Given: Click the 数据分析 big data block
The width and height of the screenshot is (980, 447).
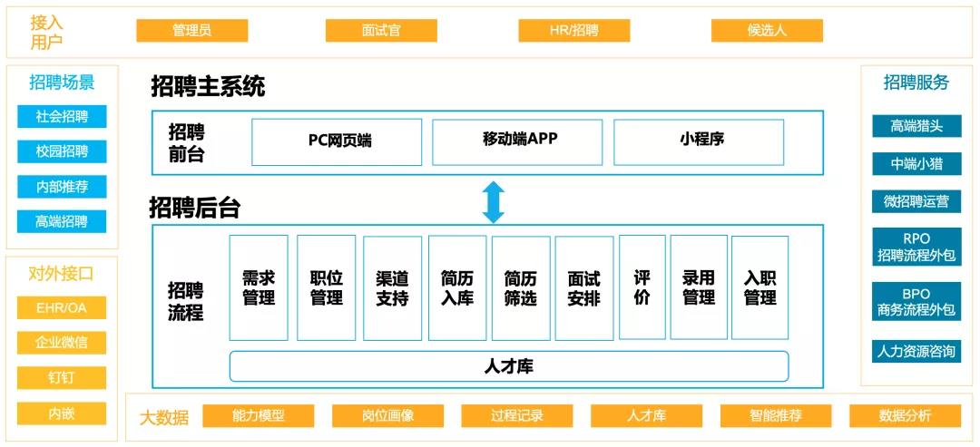Looking at the screenshot, I should point(905,416).
